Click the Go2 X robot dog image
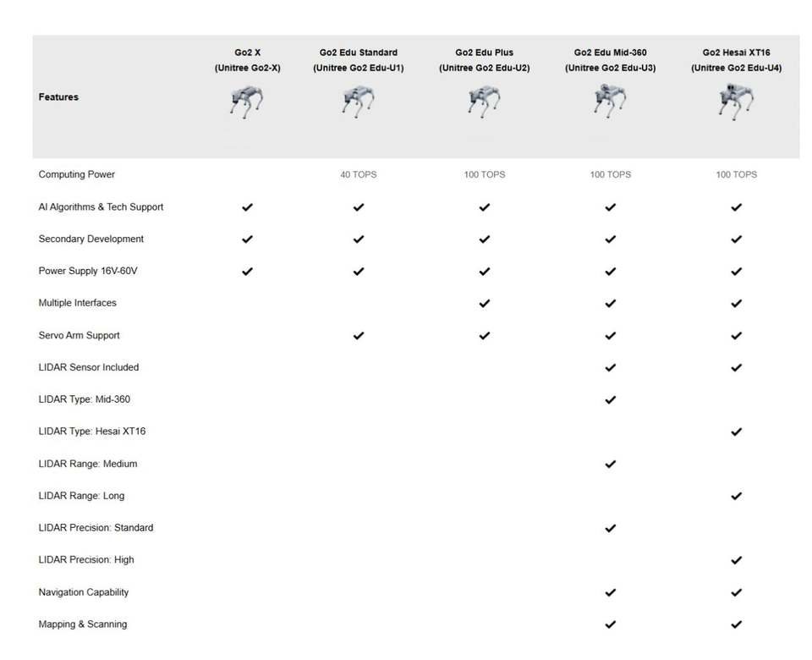This screenshot has height=660, width=812. point(247,102)
